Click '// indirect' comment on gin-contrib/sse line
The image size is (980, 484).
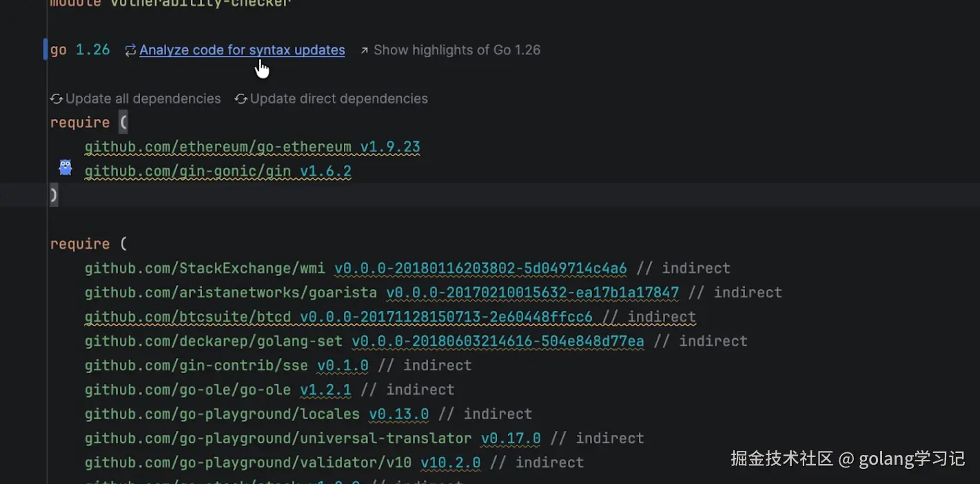(x=425, y=366)
